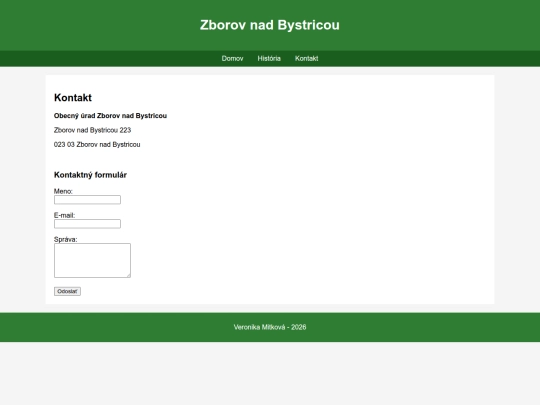Focus the Meno input field
540x405 pixels.
click(87, 200)
